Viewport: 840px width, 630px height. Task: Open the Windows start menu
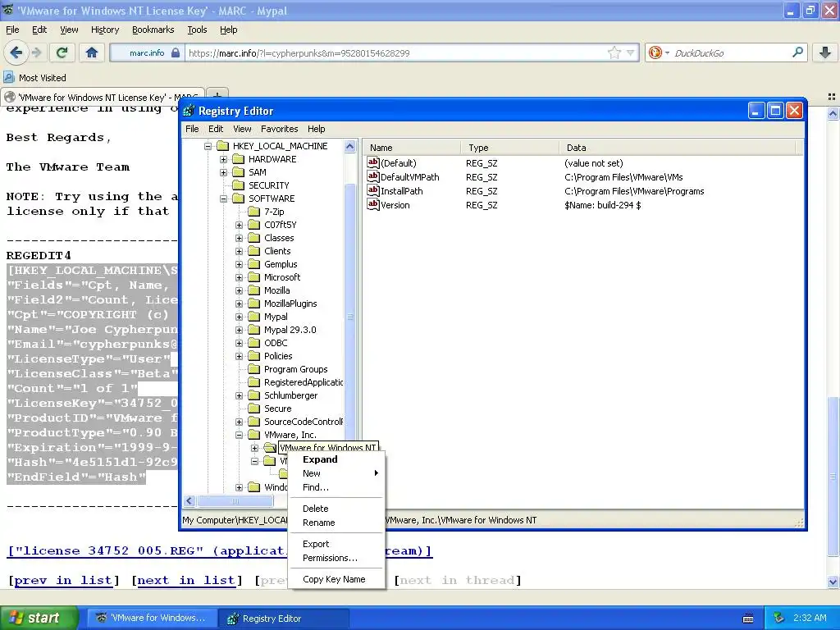click(x=39, y=618)
